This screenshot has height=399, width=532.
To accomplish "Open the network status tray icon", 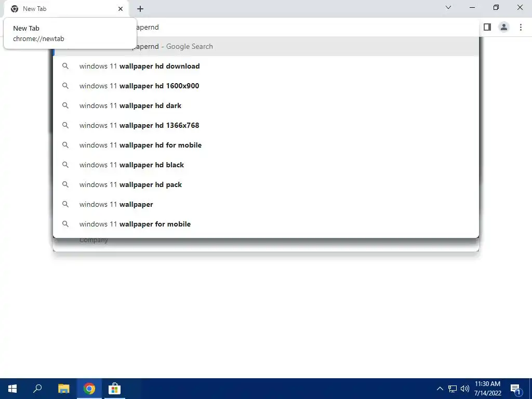I will [x=453, y=389].
